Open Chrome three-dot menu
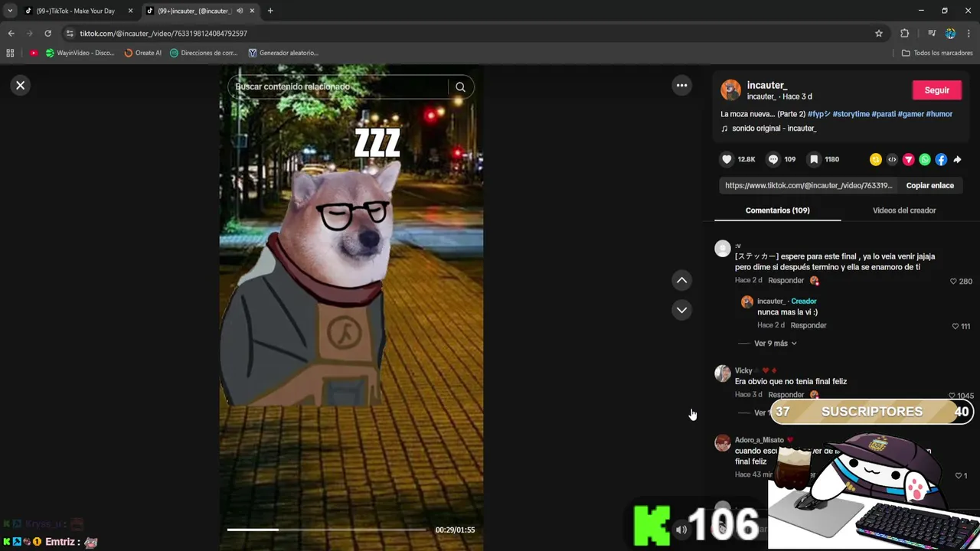The image size is (980, 551). (969, 34)
